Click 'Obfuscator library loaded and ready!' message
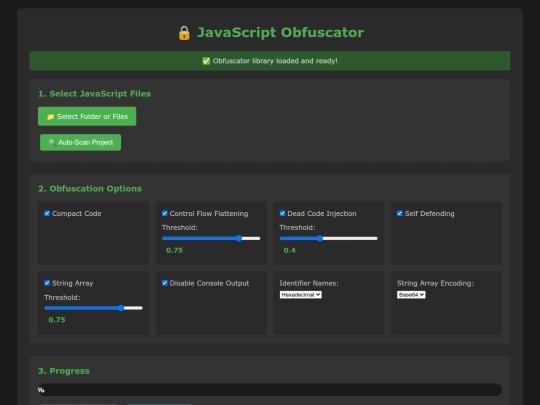The height and width of the screenshot is (405, 540). coord(275,61)
